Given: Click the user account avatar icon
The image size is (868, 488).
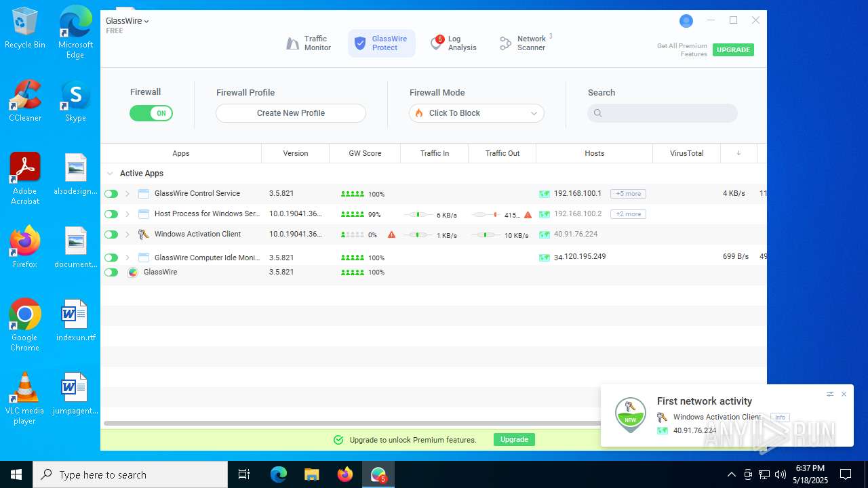Looking at the screenshot, I should [686, 21].
